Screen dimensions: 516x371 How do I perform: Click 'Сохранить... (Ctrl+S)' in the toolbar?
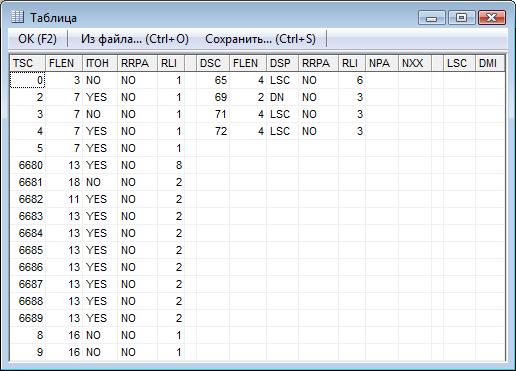(260, 39)
